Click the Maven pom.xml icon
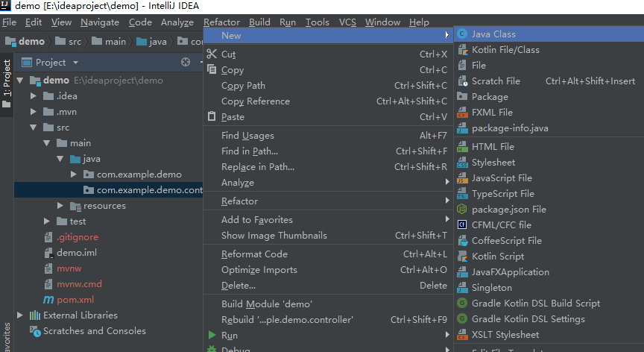The height and width of the screenshot is (352, 644). (x=48, y=300)
